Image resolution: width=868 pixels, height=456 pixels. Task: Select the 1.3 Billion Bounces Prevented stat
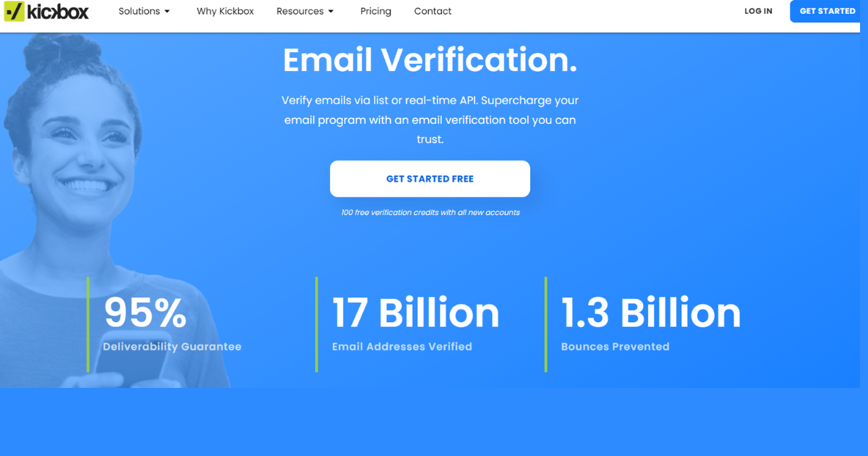point(651,324)
